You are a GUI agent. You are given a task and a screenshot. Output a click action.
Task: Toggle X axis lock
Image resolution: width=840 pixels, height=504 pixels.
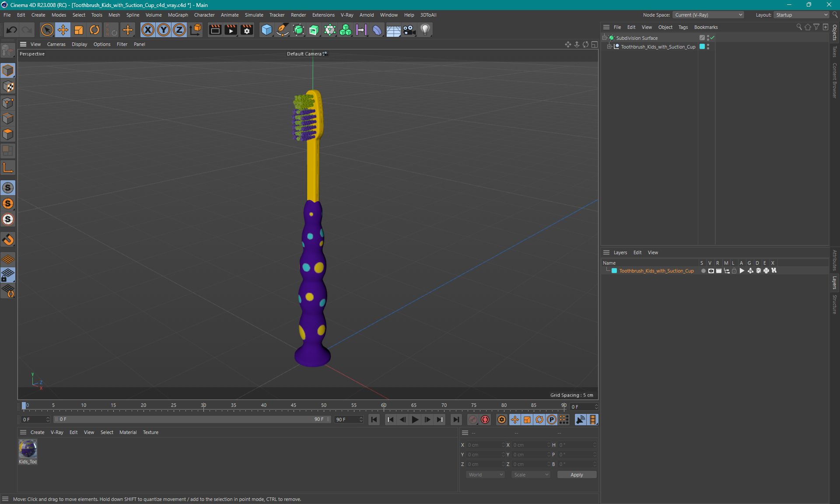pos(148,30)
